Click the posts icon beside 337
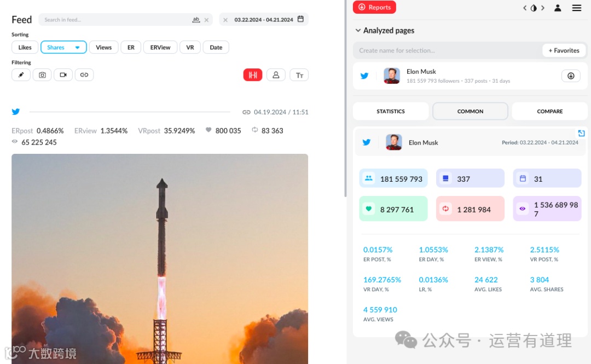Screen dimensions: 591x364 coord(445,178)
